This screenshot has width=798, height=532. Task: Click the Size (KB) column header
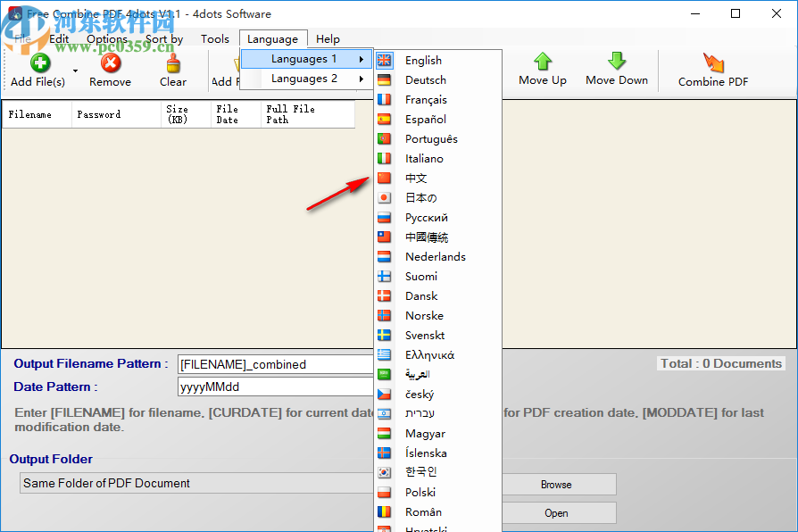coord(186,114)
